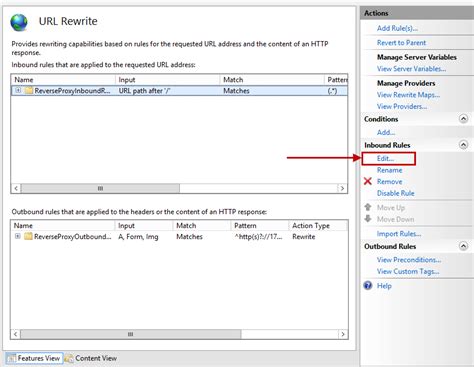Open View Providers...
This screenshot has width=474, height=367.
click(402, 106)
